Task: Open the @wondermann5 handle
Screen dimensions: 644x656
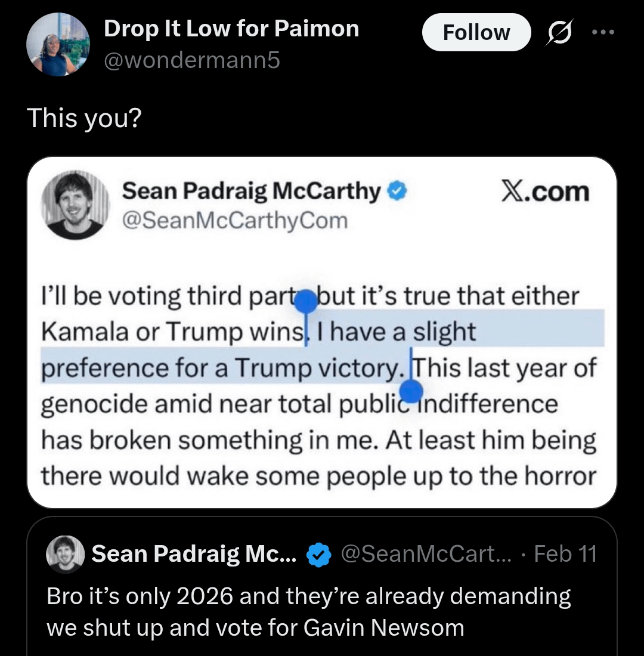Action: click(x=192, y=60)
